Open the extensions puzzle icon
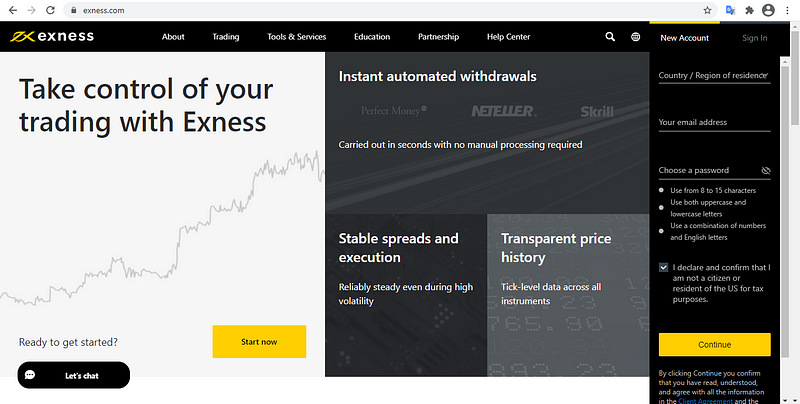The image size is (800, 404). 749,10
